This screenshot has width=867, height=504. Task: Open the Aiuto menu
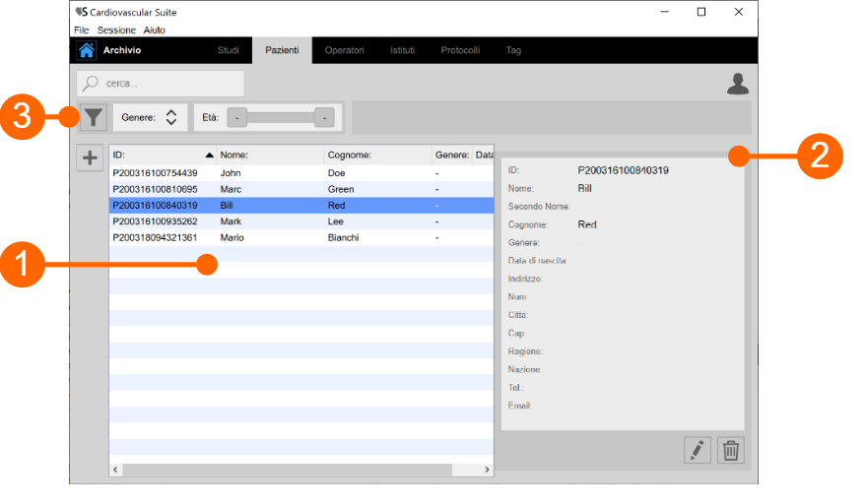(155, 31)
